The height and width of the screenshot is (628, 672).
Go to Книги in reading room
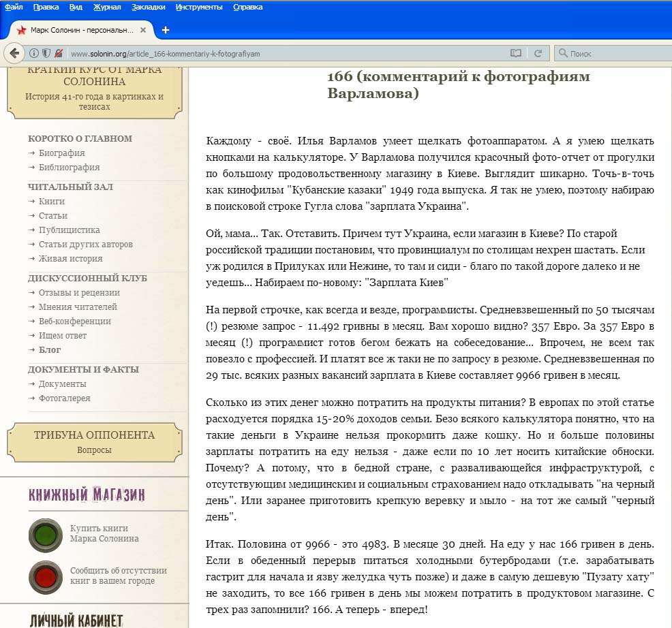(x=51, y=201)
